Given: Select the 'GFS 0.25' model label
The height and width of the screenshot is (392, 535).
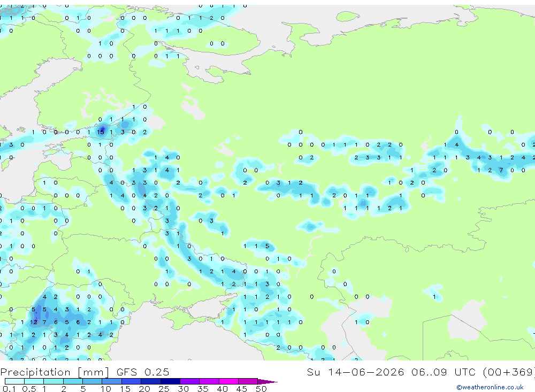Looking at the screenshot, I should pos(143,372).
